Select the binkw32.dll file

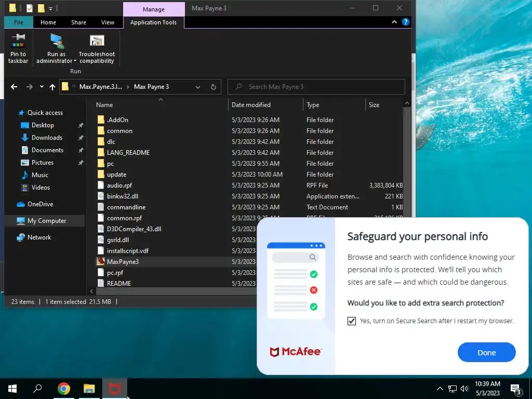click(x=123, y=196)
